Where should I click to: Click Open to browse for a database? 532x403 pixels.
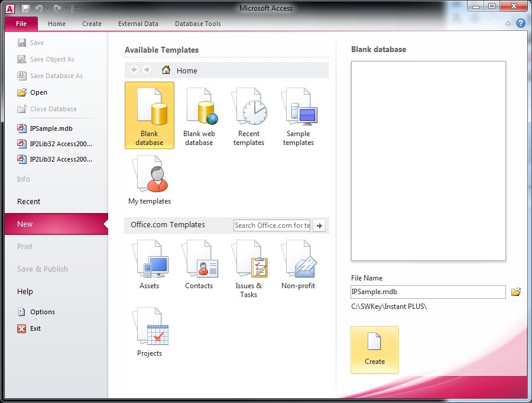tap(33, 92)
